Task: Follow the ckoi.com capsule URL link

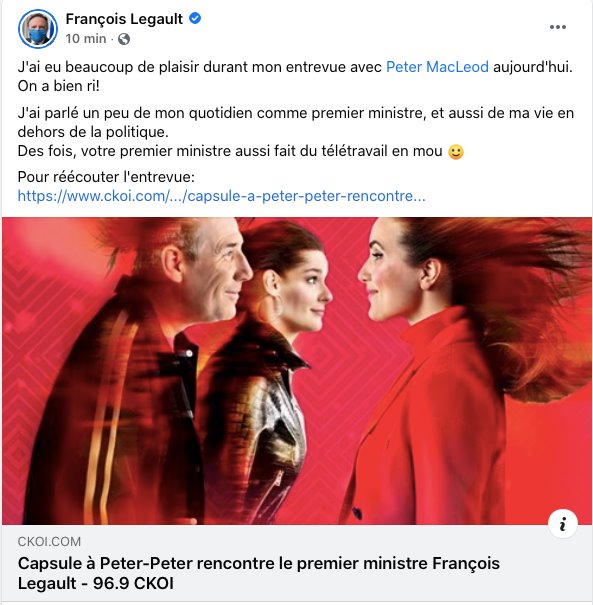Action: coord(221,196)
